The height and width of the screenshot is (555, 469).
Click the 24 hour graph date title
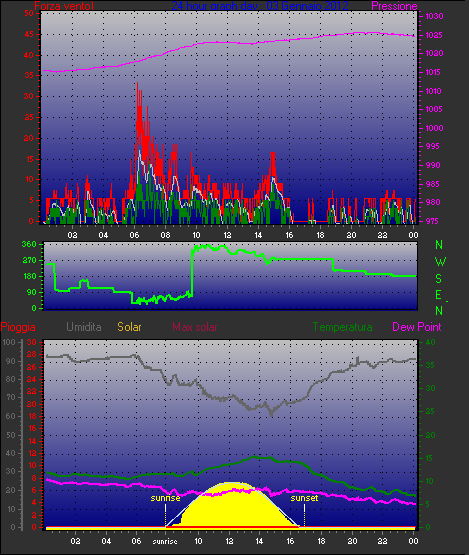[x=260, y=6]
